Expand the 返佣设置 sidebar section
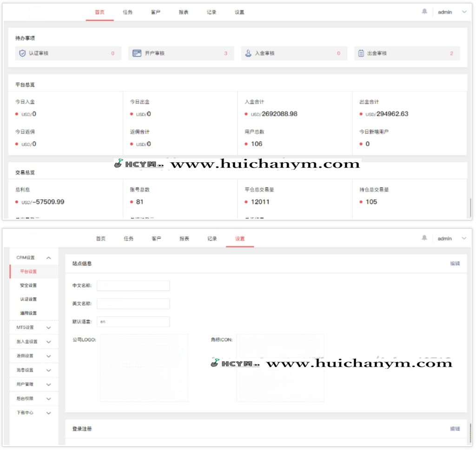Viewport: 476px width, 450px height. click(x=48, y=356)
